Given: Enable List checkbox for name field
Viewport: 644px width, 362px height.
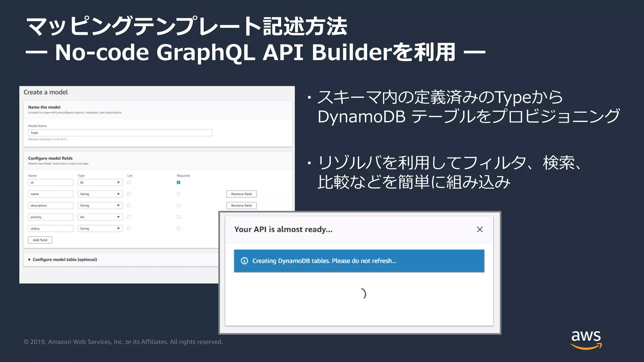Looking at the screenshot, I should (x=129, y=194).
